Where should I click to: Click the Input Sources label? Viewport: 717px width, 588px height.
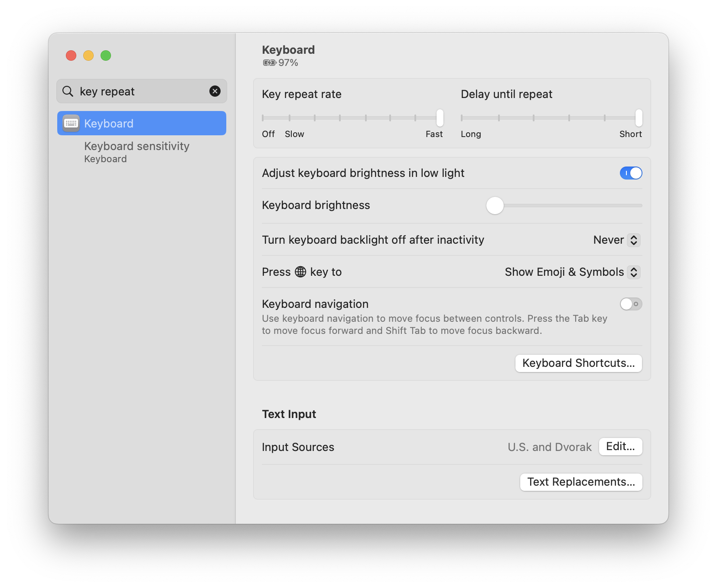point(298,447)
